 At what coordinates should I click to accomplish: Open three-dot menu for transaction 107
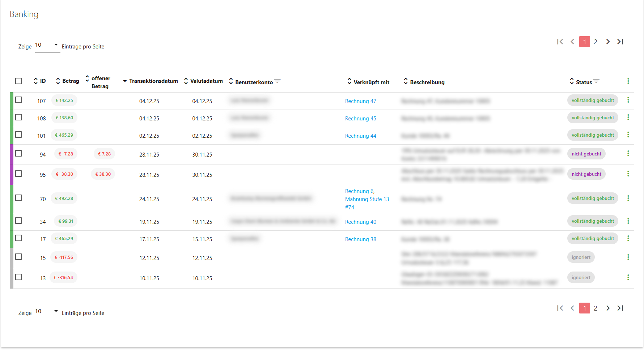pyautogui.click(x=628, y=100)
